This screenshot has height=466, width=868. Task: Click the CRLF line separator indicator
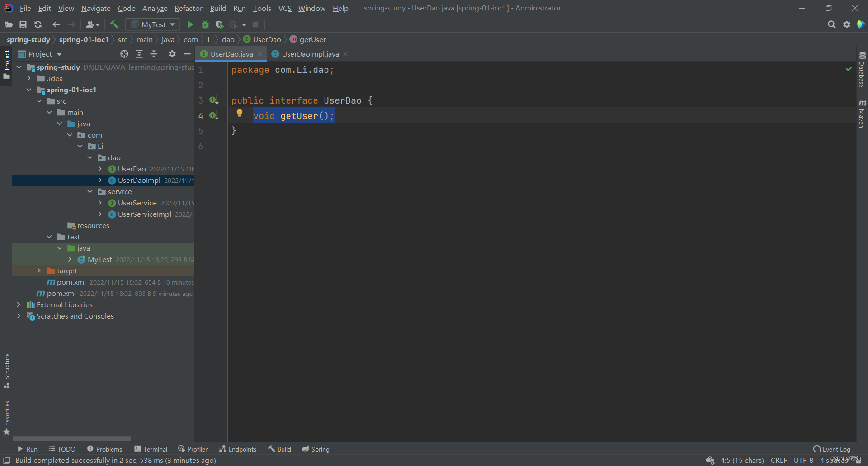[x=778, y=460]
